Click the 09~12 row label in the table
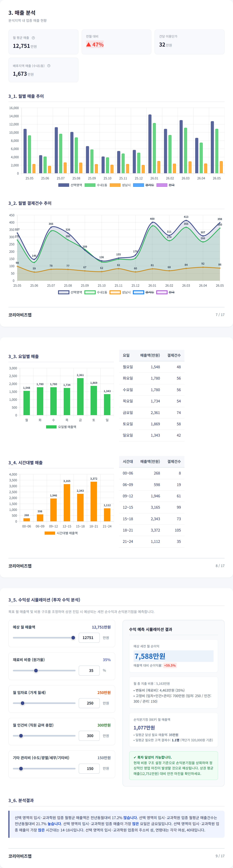Image resolution: width=233 pixels, height=868 pixels. pyautogui.click(x=128, y=496)
